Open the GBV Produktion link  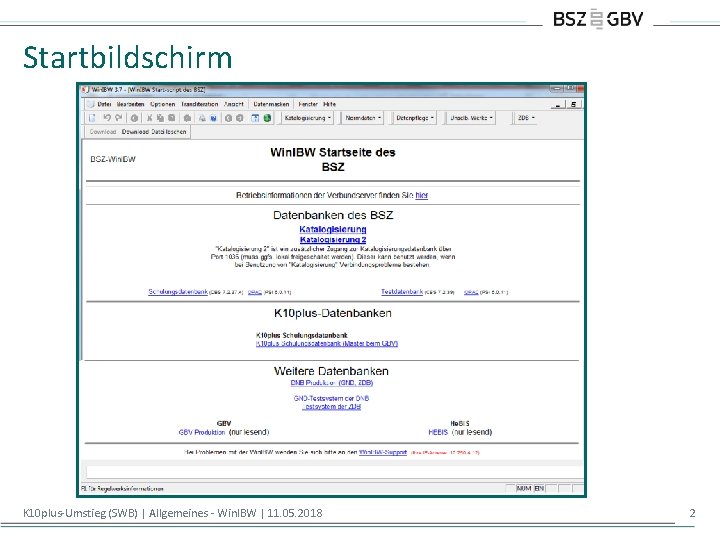point(202,433)
